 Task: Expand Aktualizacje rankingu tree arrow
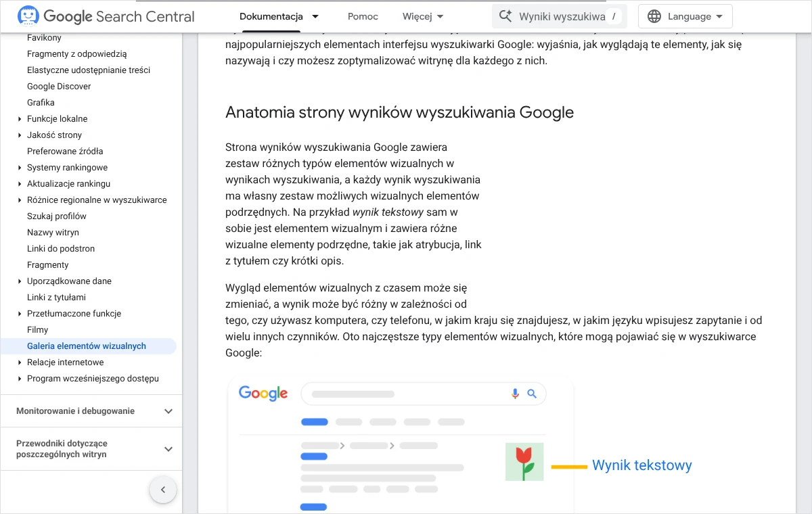[x=20, y=184]
